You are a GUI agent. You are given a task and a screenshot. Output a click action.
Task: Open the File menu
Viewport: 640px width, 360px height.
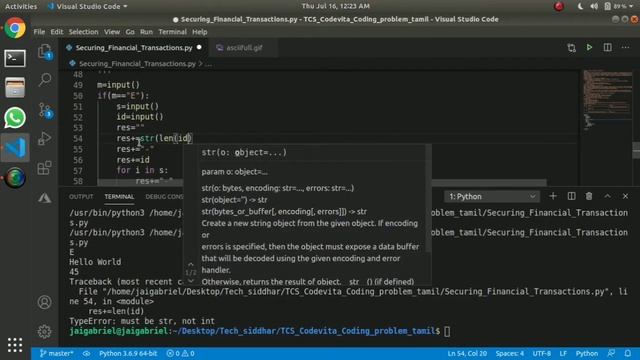click(x=39, y=32)
